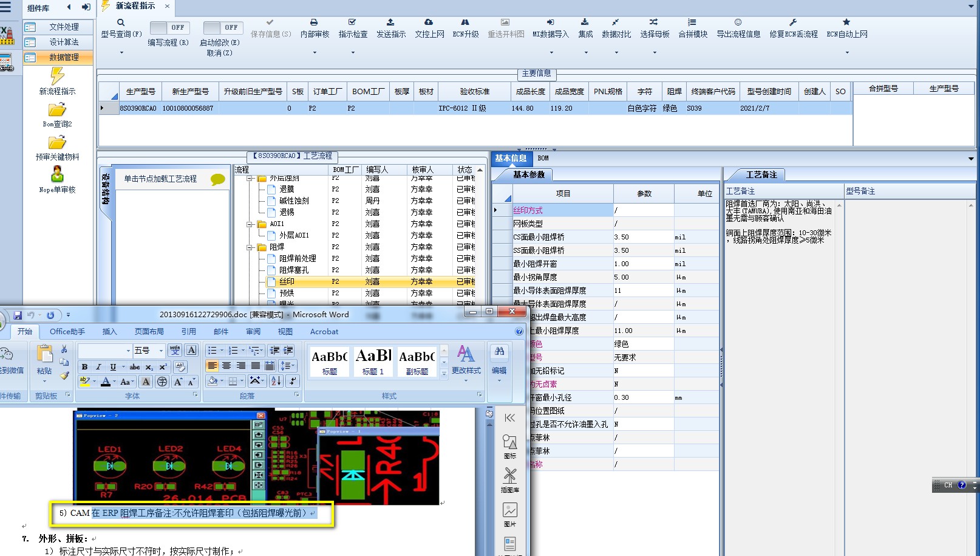Apply strikethrough in Word ribbon

pos(135,367)
